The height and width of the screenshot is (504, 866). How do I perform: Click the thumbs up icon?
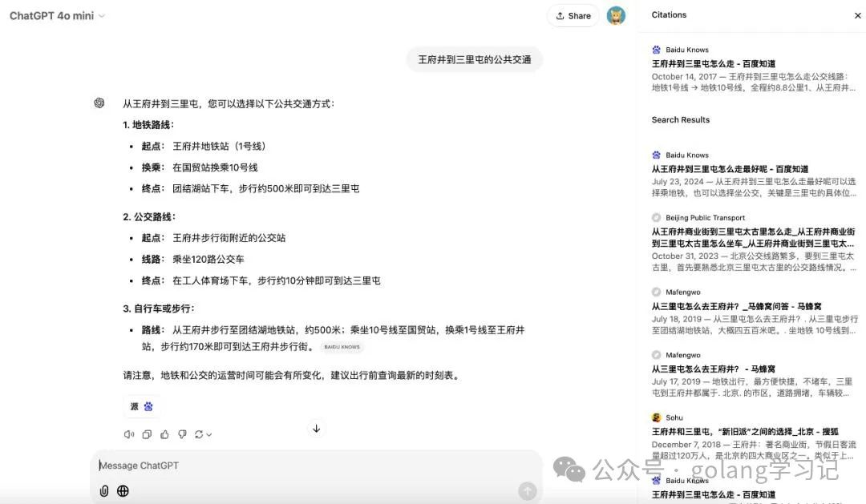click(164, 434)
